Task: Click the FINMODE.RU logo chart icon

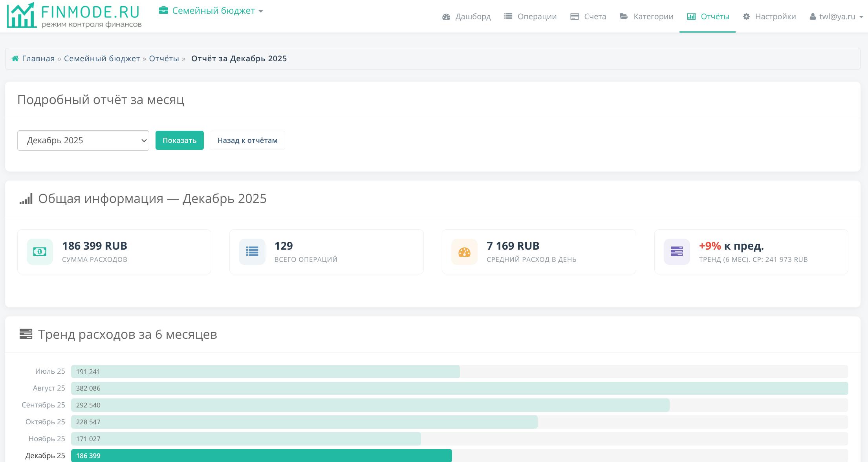Action: point(20,16)
